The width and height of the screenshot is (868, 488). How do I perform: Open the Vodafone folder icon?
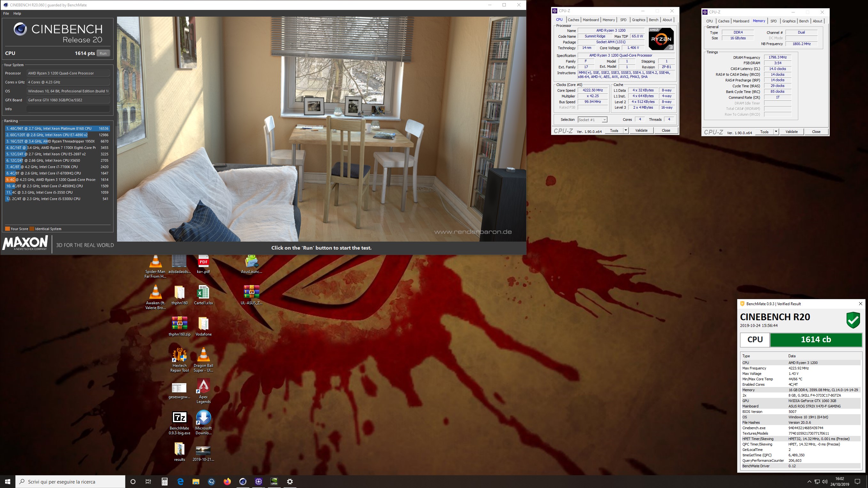tap(204, 325)
